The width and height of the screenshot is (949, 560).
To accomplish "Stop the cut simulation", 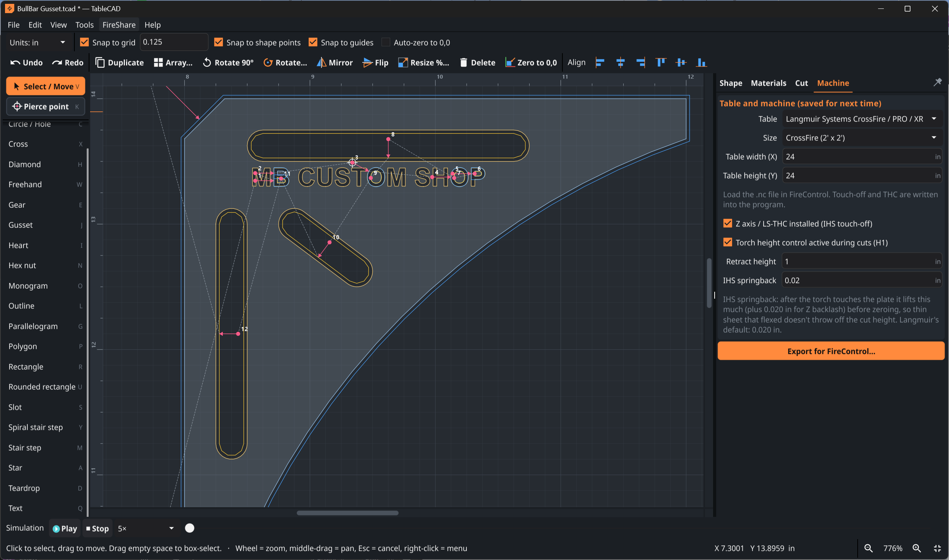I will (x=98, y=528).
